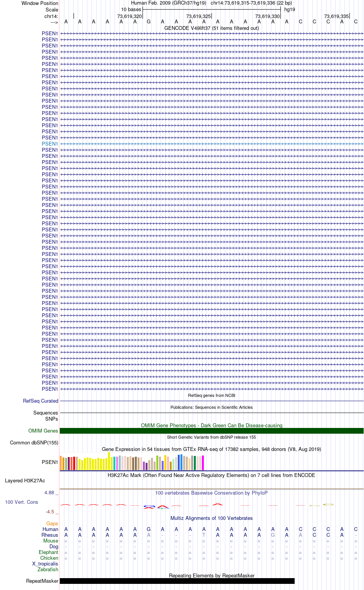Click the Human Feb. 2009 (GRCh37/hg19) text
364x590 pixels.
(169, 3)
